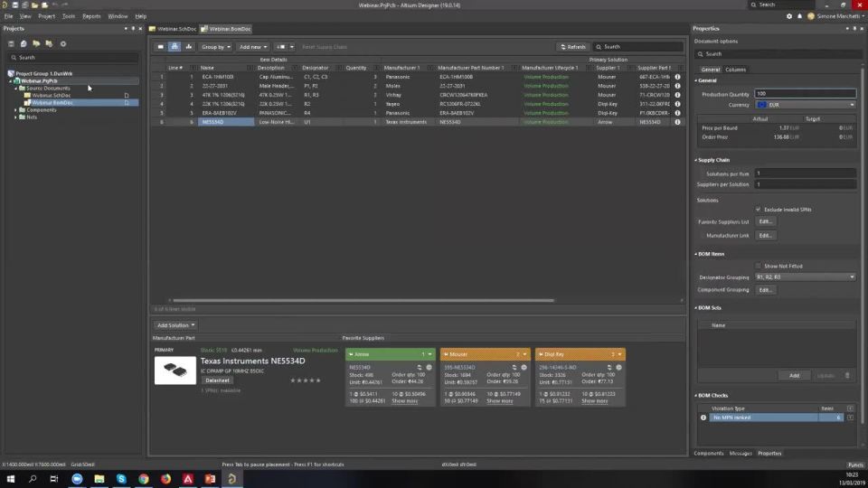
Task: Click Add button in BOM Sets
Action: (x=794, y=376)
